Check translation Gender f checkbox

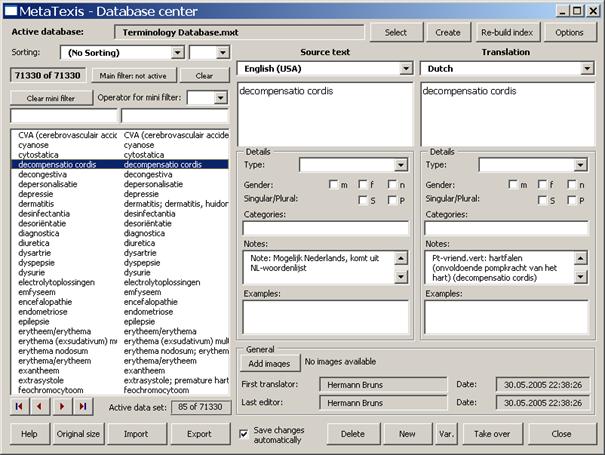[542, 184]
